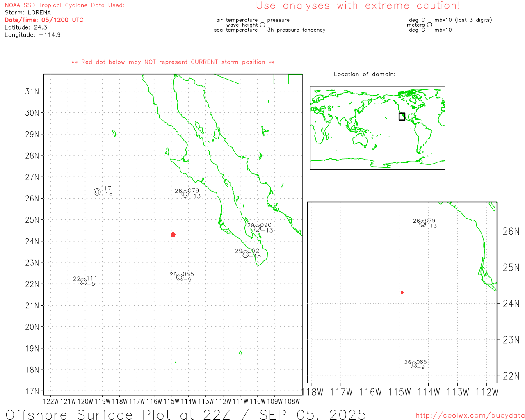Viewport: 525px width, 420px height.
Task: Click buoy marker 29/092 near Baja tip
Action: [x=246, y=254]
